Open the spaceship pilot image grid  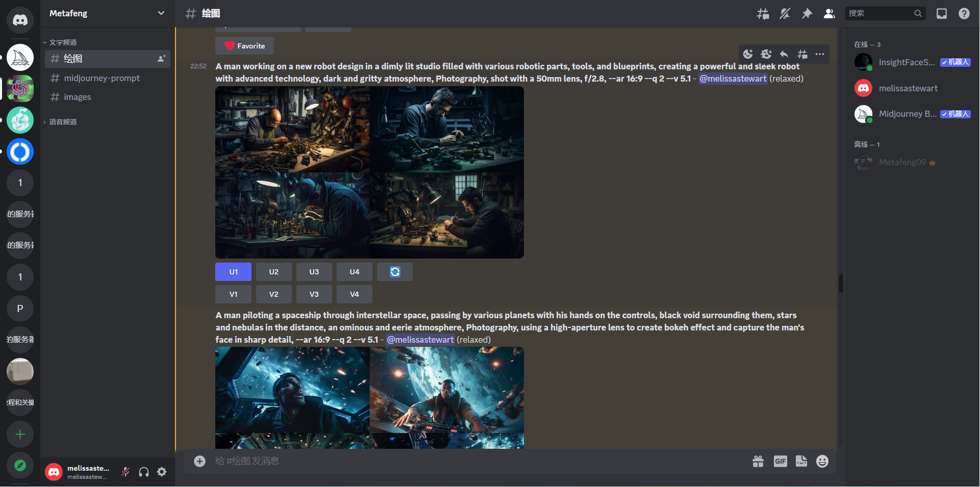point(369,398)
